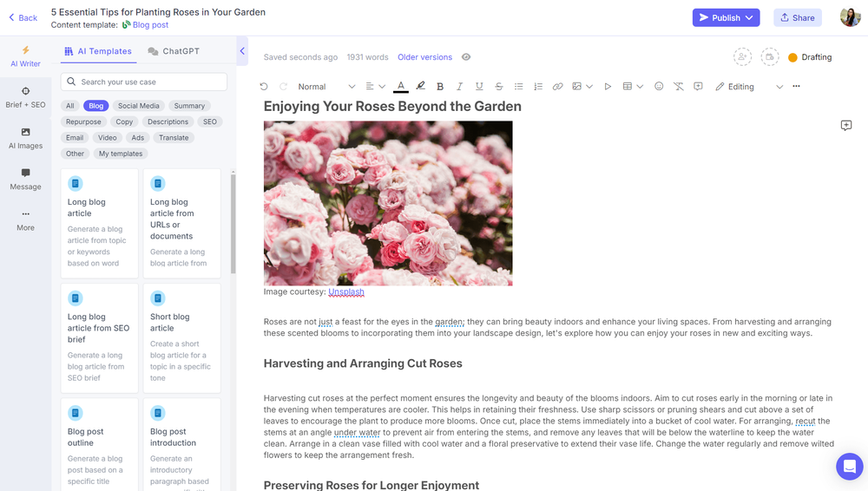Open the chat support bubble
This screenshot has height=491, width=868.
tap(849, 467)
